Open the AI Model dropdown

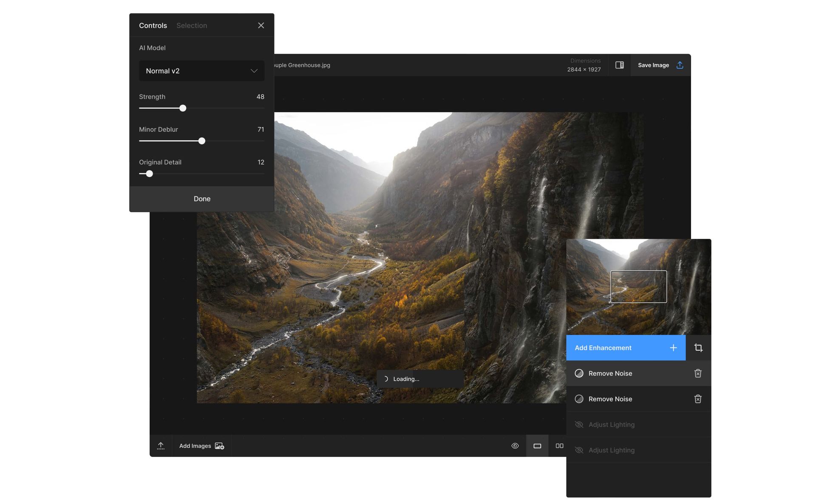coord(201,71)
